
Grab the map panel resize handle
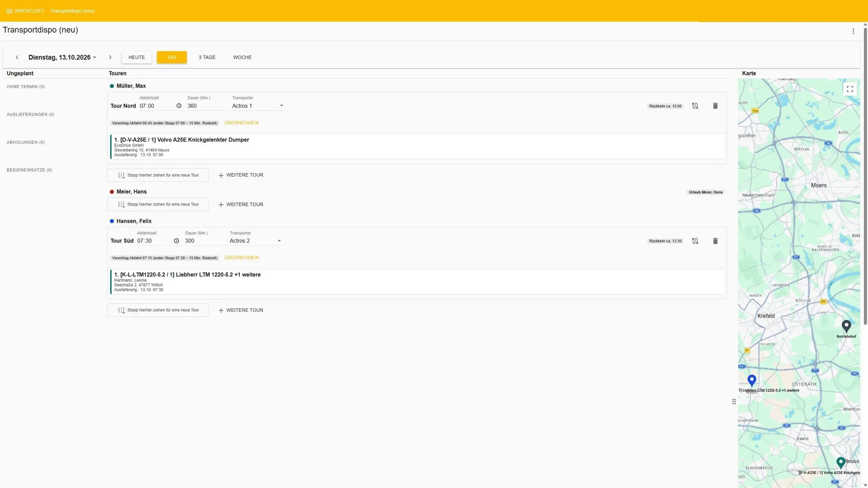pyautogui.click(x=734, y=402)
